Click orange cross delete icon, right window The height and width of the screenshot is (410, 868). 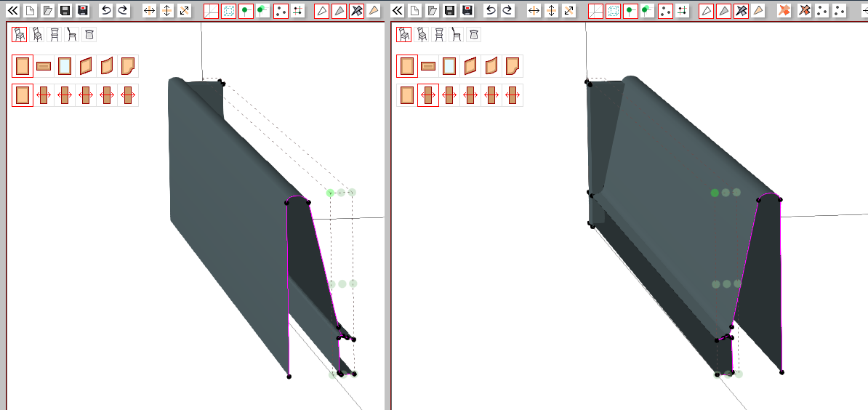click(784, 10)
